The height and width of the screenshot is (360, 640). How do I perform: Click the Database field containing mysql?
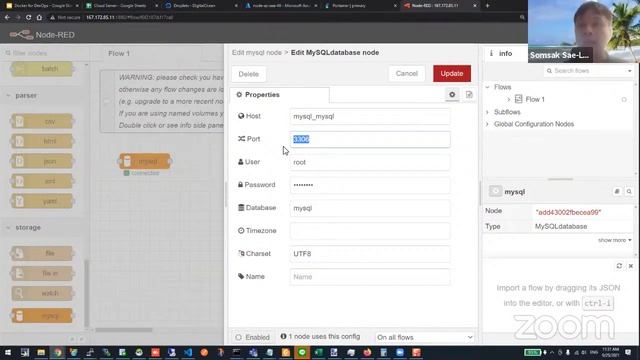[x=370, y=208]
